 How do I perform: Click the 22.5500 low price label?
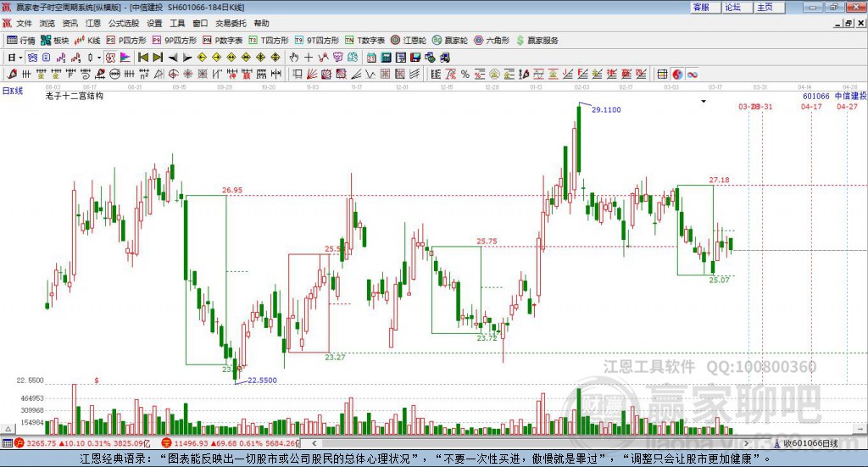click(x=262, y=381)
